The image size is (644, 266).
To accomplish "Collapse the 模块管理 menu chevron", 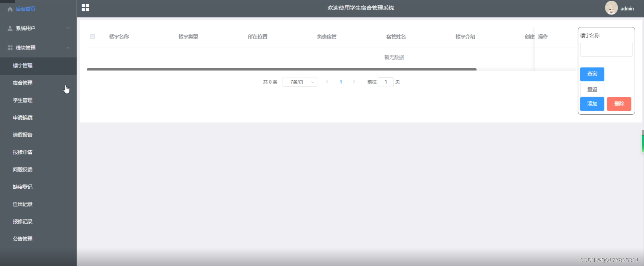I will 68,48.
